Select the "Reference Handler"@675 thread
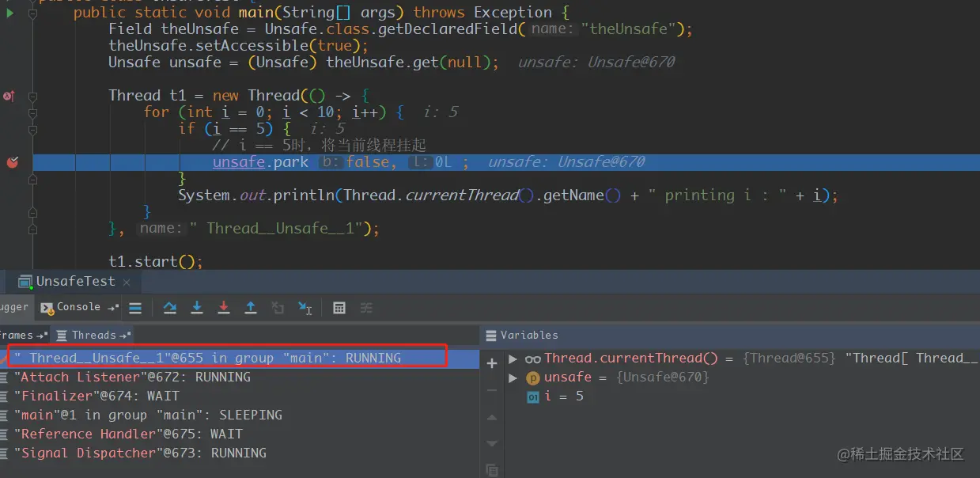This screenshot has height=478, width=980. (240, 434)
